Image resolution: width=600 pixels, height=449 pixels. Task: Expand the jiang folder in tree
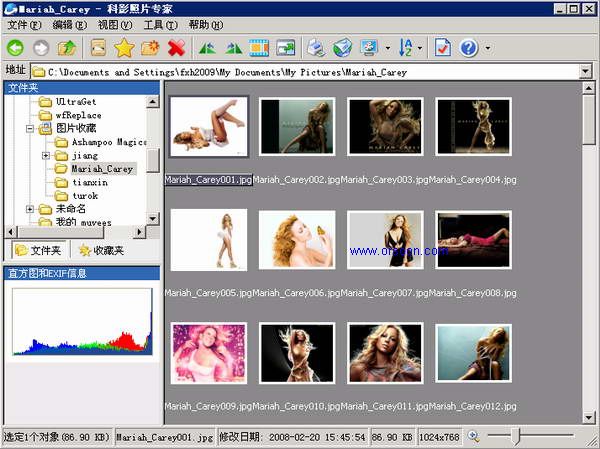46,156
